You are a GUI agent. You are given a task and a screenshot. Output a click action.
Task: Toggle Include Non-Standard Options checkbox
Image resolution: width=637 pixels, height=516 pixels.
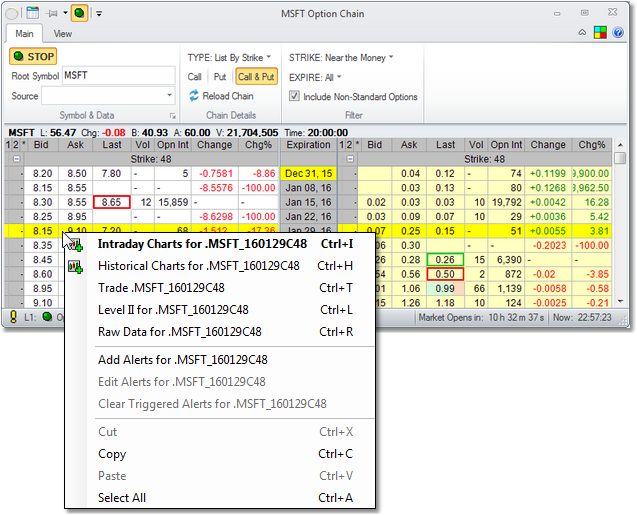[294, 96]
